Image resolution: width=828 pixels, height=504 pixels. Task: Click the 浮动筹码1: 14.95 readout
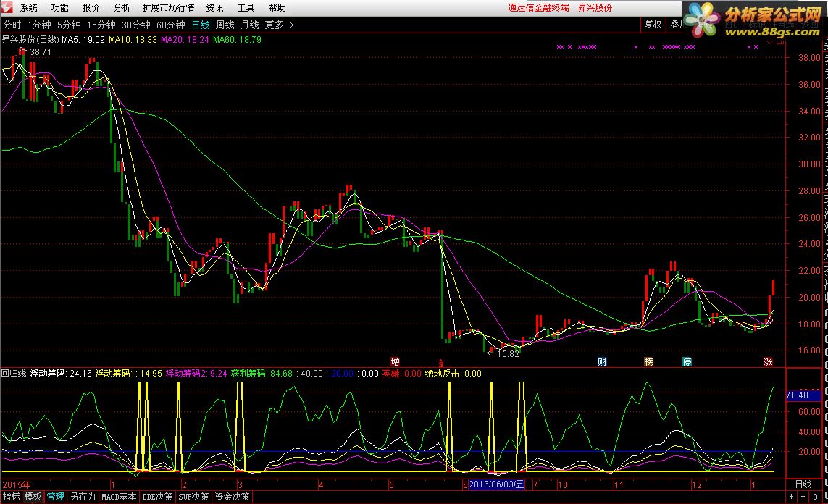point(129,374)
